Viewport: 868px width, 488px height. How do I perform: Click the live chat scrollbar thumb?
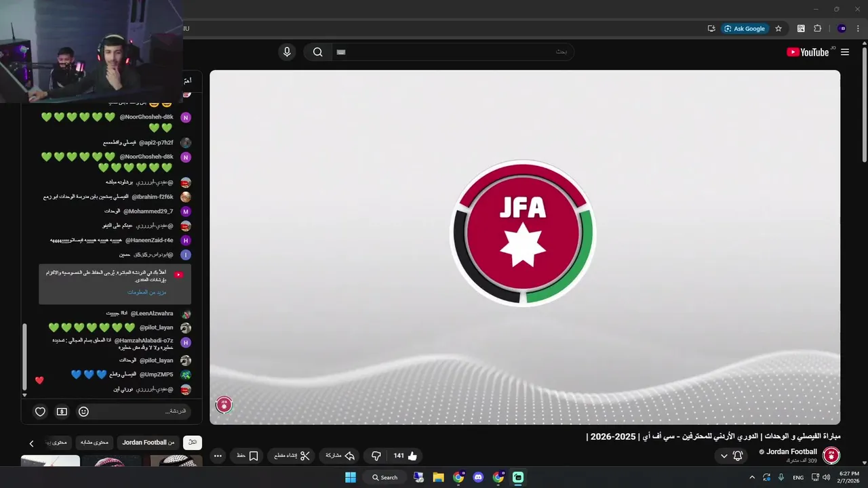coord(25,356)
